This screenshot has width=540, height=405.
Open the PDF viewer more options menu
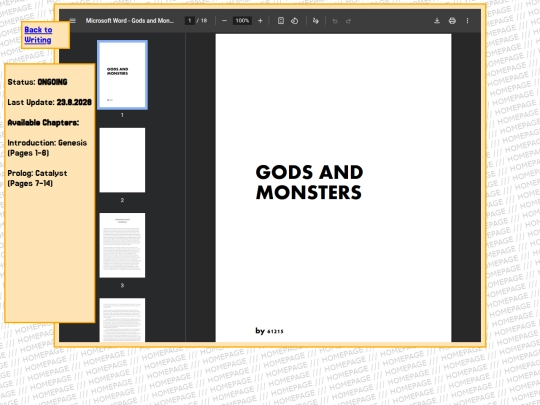[467, 21]
